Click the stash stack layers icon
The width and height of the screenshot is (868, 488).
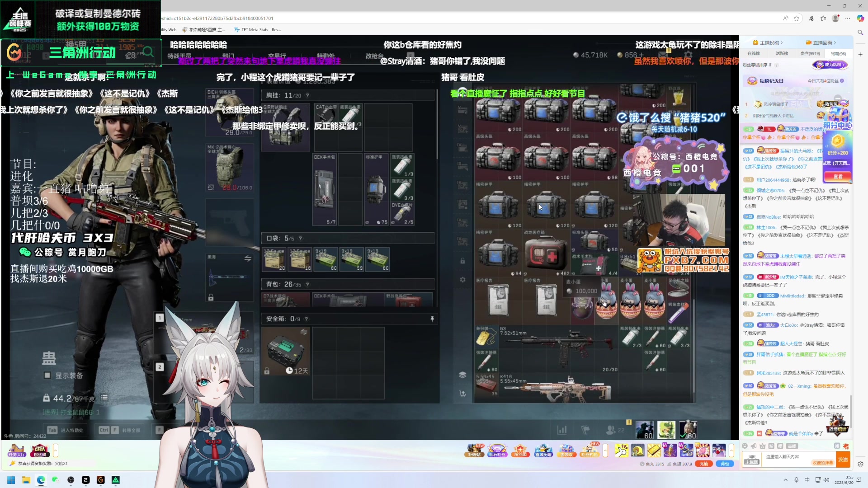pyautogui.click(x=462, y=375)
